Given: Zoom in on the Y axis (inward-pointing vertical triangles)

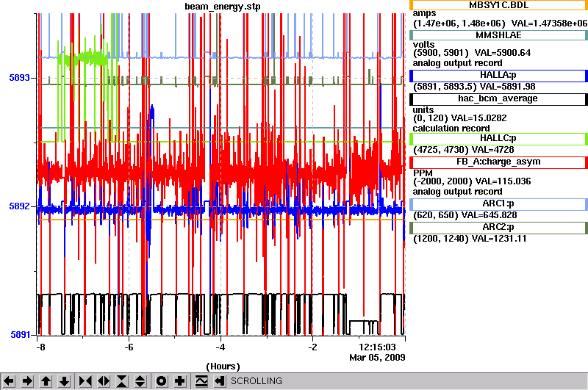Looking at the screenshot, I should [x=122, y=381].
